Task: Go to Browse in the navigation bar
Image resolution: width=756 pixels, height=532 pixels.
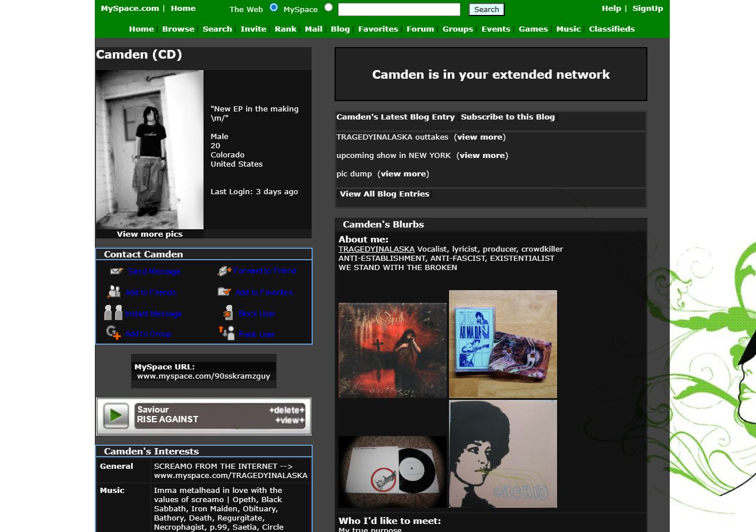Action: point(178,29)
